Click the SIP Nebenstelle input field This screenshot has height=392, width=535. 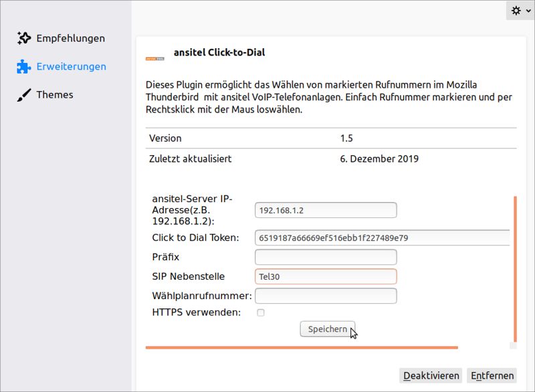coord(326,276)
